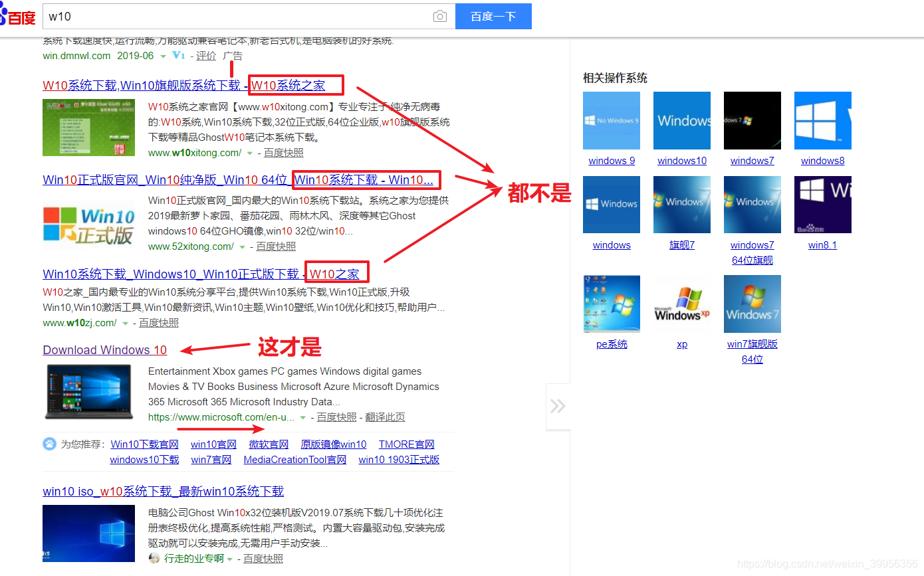Click the win7旗舰版 64位 image
This screenshot has height=576, width=924.
(752, 304)
